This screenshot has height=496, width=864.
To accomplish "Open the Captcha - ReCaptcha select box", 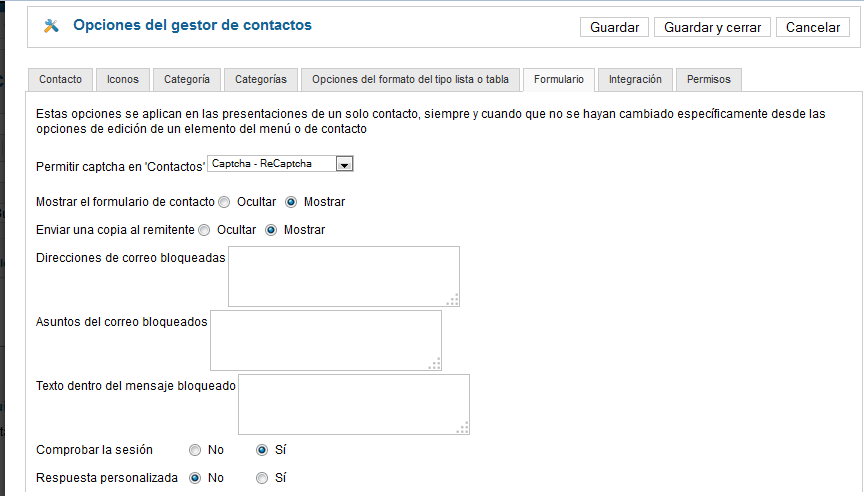I will pyautogui.click(x=280, y=164).
